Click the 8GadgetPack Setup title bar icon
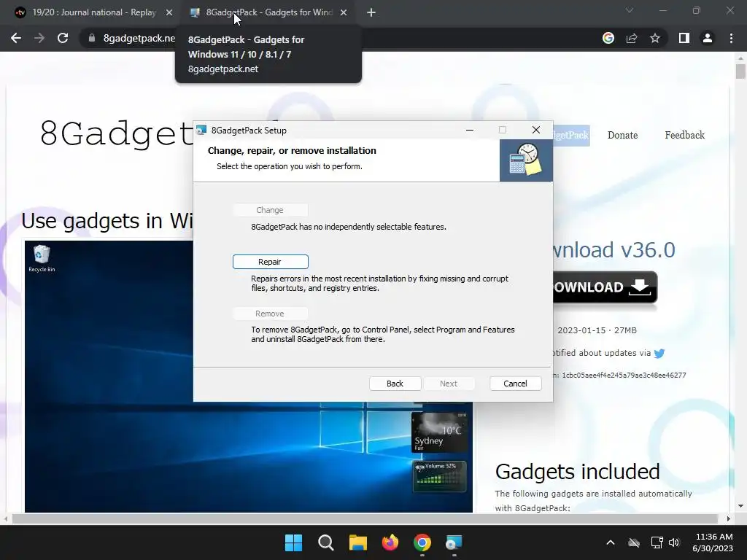The width and height of the screenshot is (747, 560). [201, 130]
